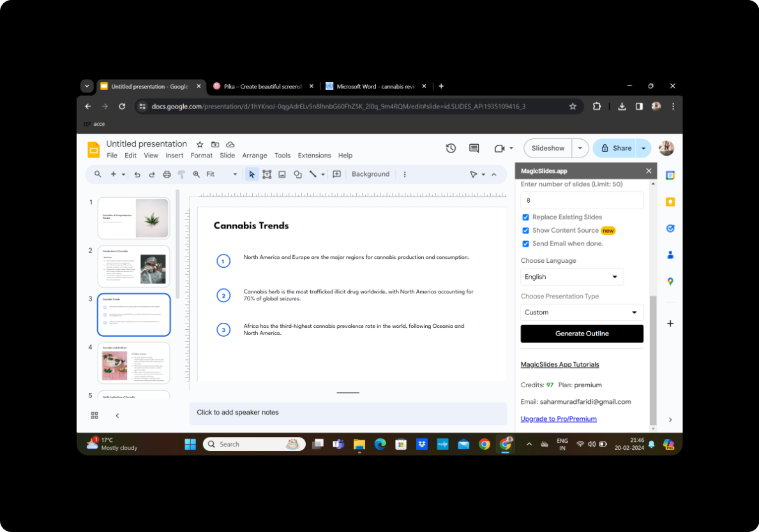This screenshot has width=759, height=532.
Task: Open the Arrange menu
Action: click(x=255, y=156)
